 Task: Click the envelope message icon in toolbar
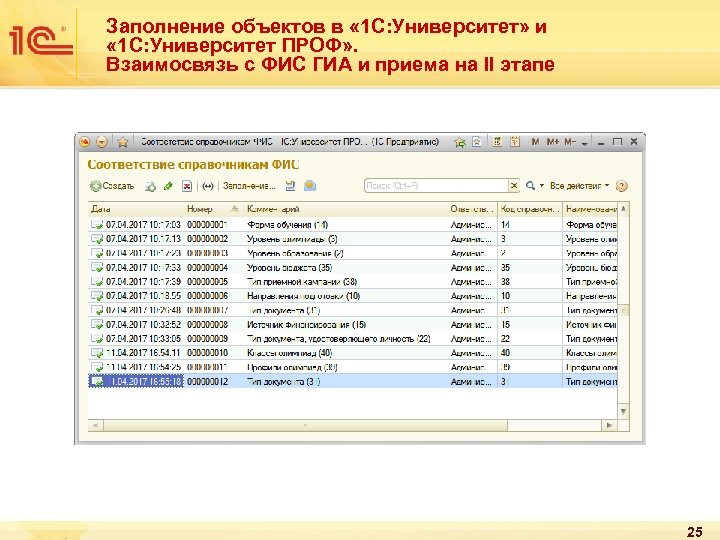coord(310,186)
